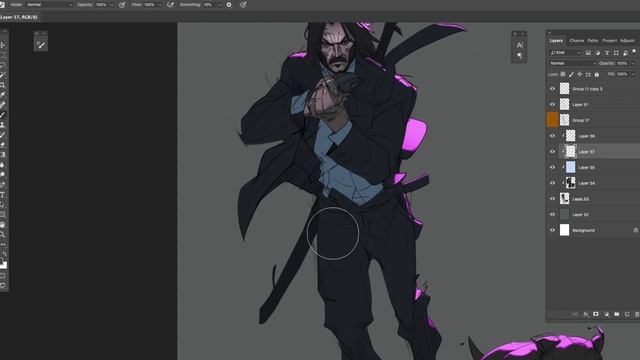Select the Move tool
Image resolution: width=640 pixels, height=360 pixels.
click(2, 45)
